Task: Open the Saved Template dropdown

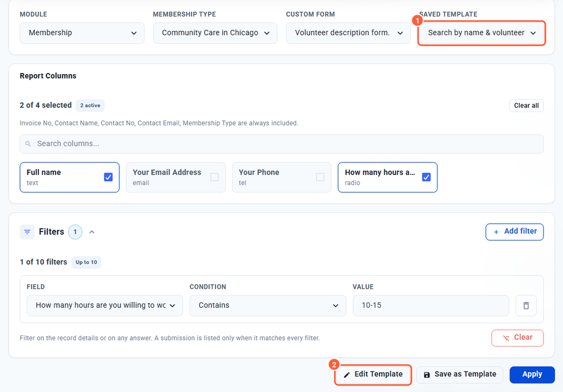Action: point(481,33)
